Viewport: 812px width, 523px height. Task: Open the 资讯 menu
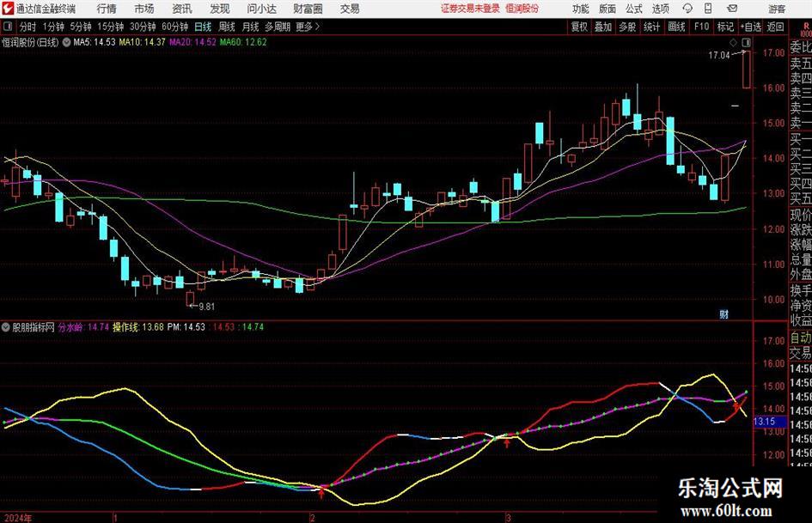point(182,9)
